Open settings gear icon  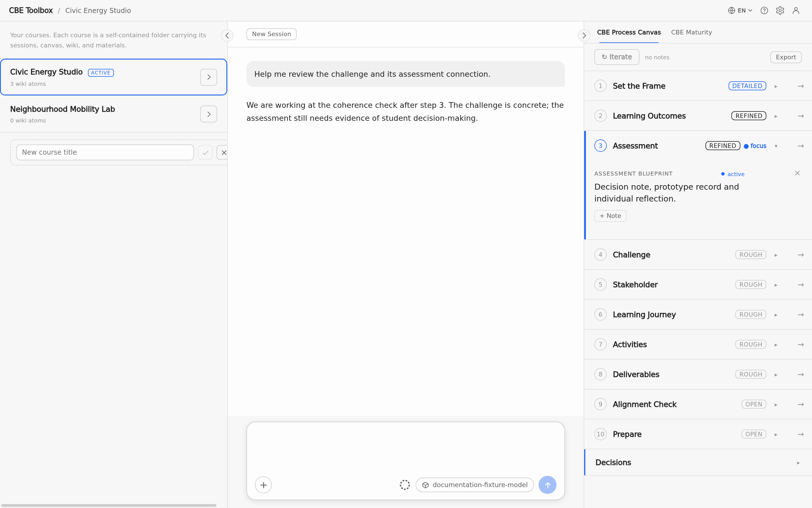pyautogui.click(x=780, y=10)
